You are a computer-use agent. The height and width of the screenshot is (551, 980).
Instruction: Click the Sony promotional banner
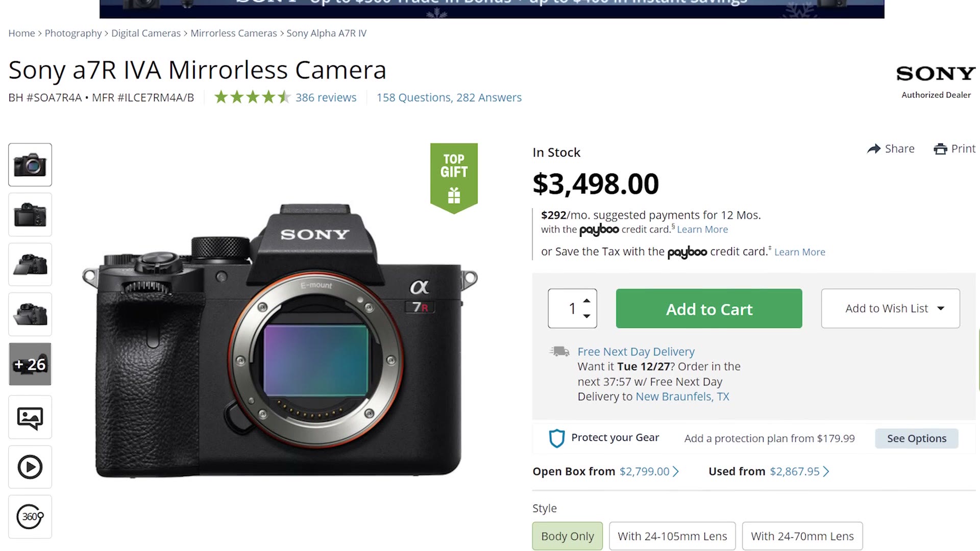492,9
